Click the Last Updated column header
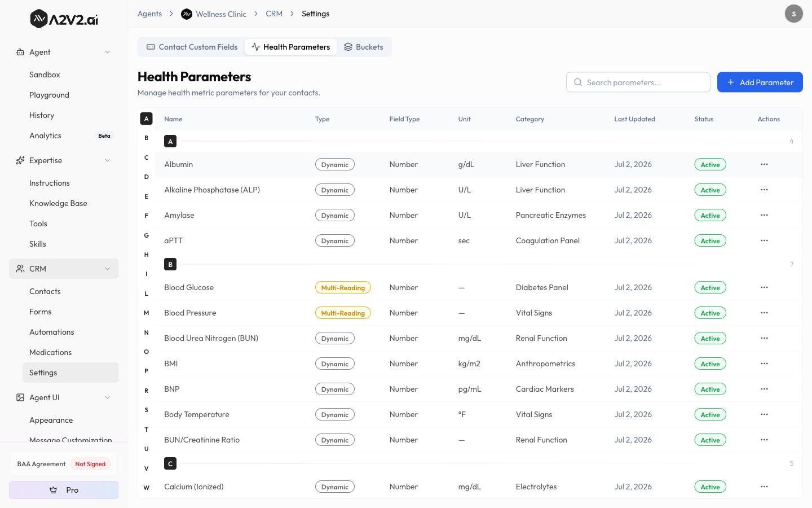Screen dimensions: 812x508 click(634, 119)
